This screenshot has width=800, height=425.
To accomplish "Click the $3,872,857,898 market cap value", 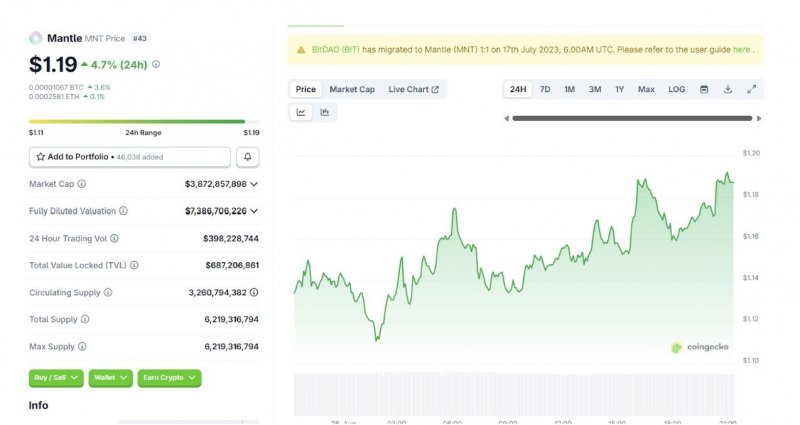I will coord(216,184).
